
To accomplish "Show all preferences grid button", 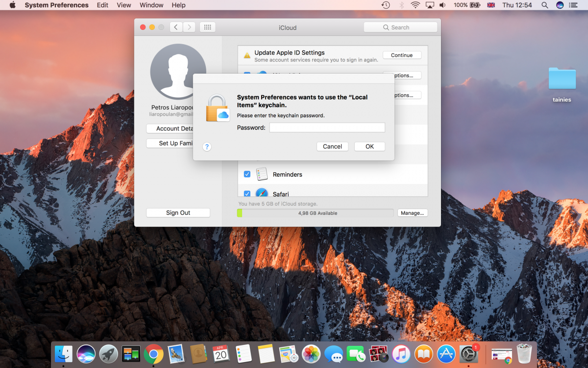I will click(x=208, y=27).
